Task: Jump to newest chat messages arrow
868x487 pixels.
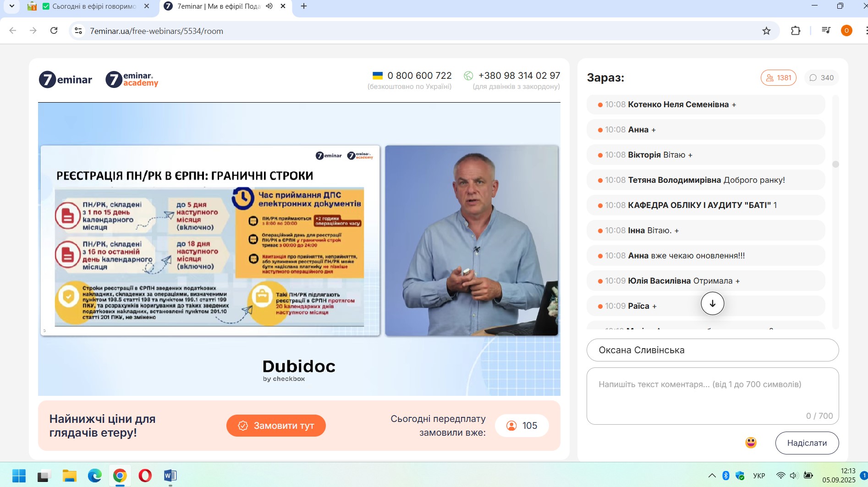Action: point(712,303)
